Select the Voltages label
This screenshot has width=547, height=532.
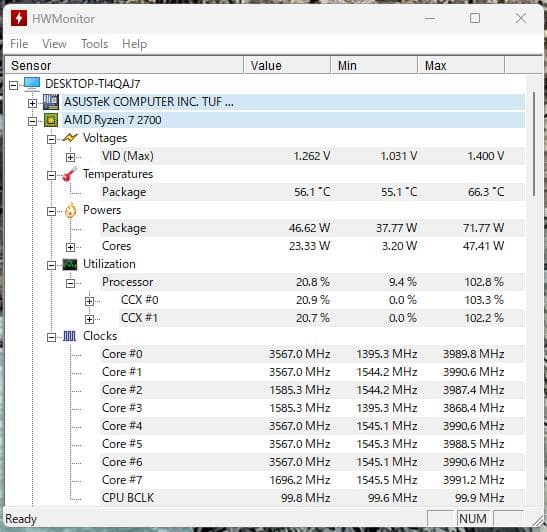pyautogui.click(x=105, y=138)
